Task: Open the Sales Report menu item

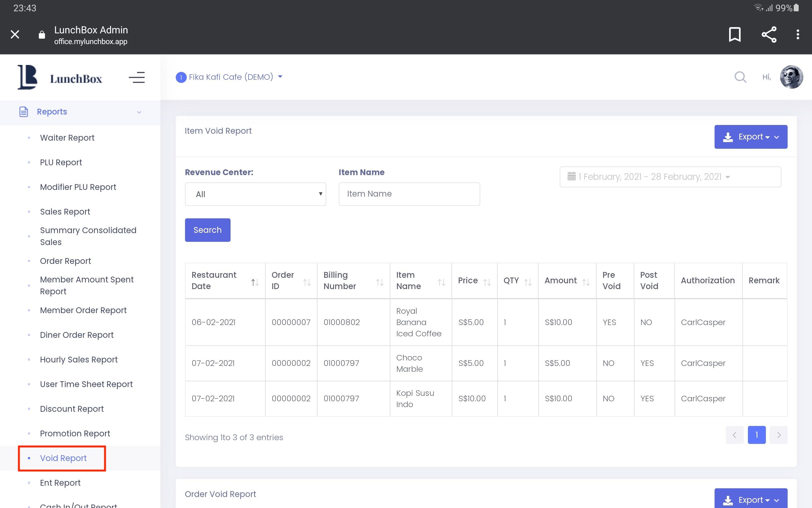Action: point(65,212)
